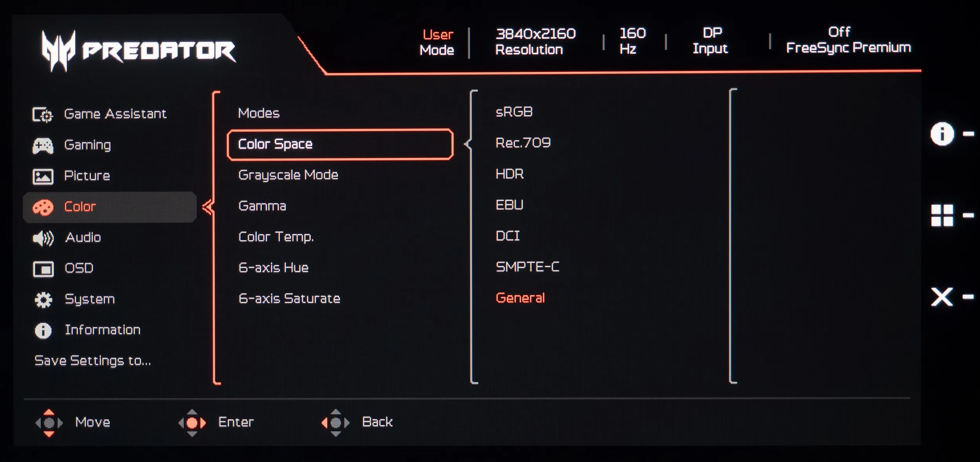Open the 6-axis Saturate adjustment
This screenshot has height=462, width=980.
click(289, 299)
